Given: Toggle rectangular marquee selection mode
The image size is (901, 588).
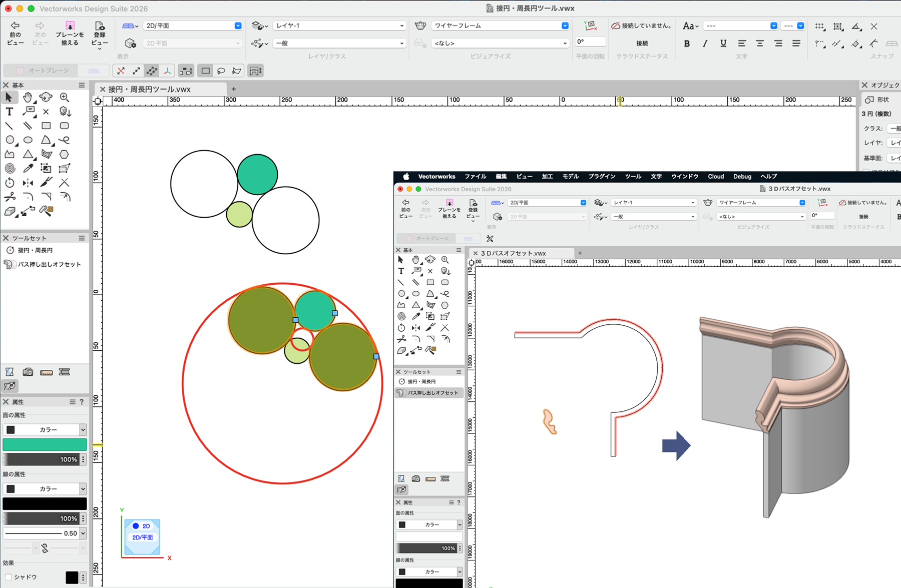Looking at the screenshot, I should tap(205, 71).
